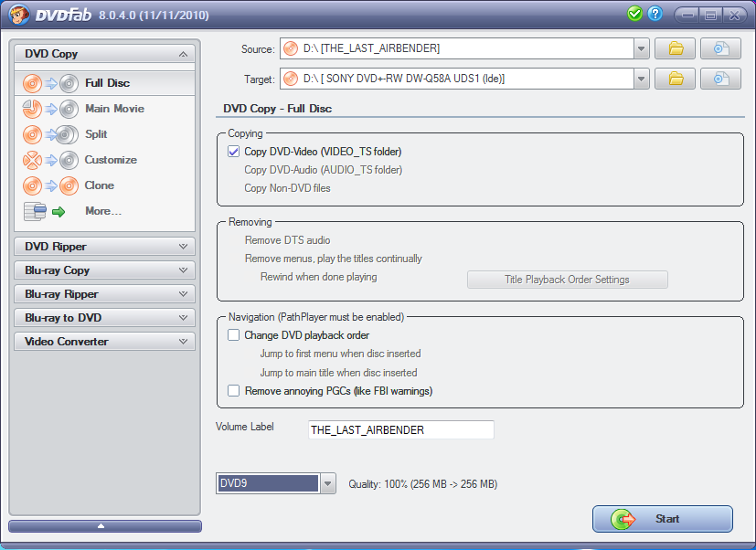Click the Main Movie partial disc icon
Viewport: 756px width, 550px height.
point(50,109)
